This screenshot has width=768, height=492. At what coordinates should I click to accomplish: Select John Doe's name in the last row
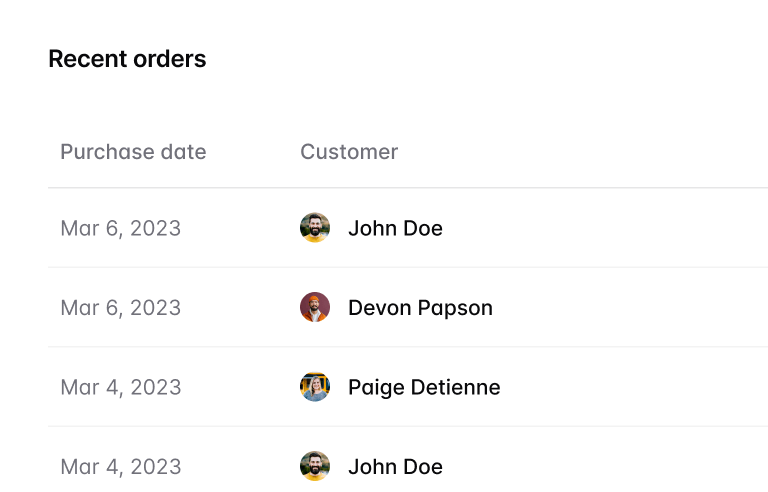click(x=395, y=466)
